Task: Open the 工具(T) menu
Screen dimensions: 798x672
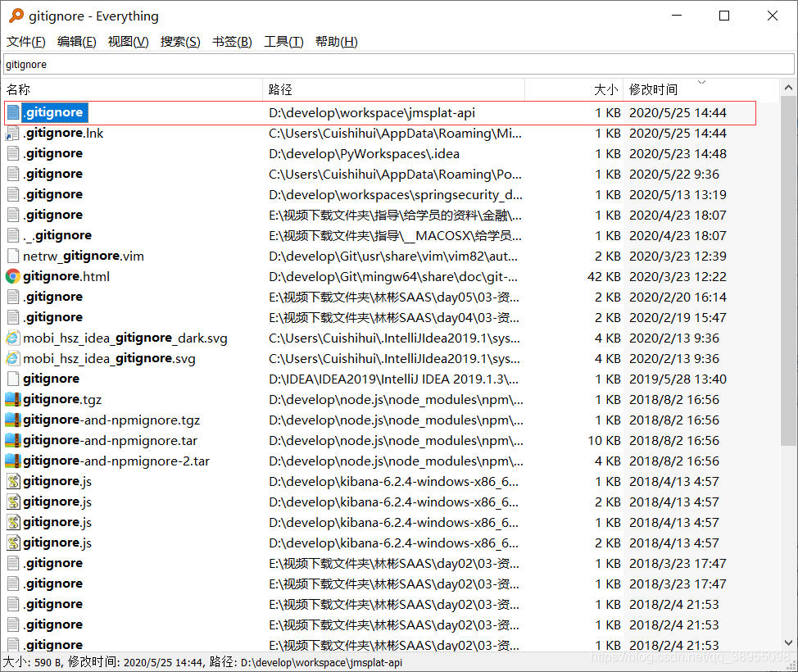Action: tap(283, 42)
